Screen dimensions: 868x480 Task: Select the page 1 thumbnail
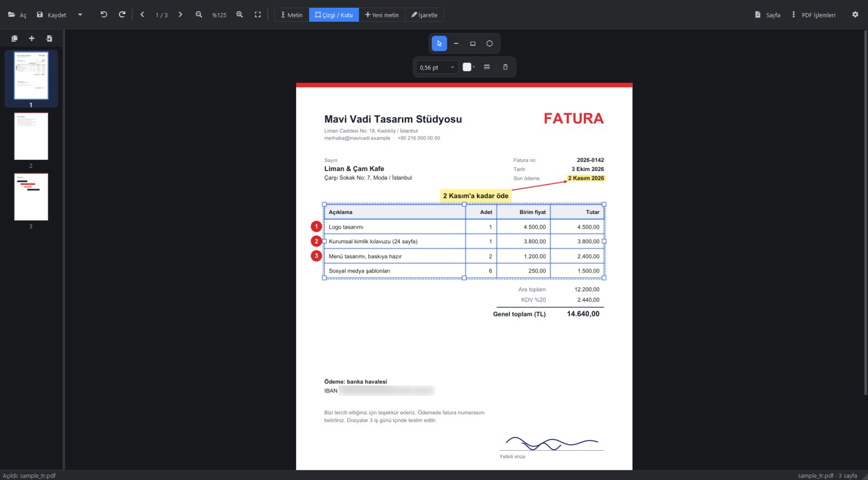[31, 75]
